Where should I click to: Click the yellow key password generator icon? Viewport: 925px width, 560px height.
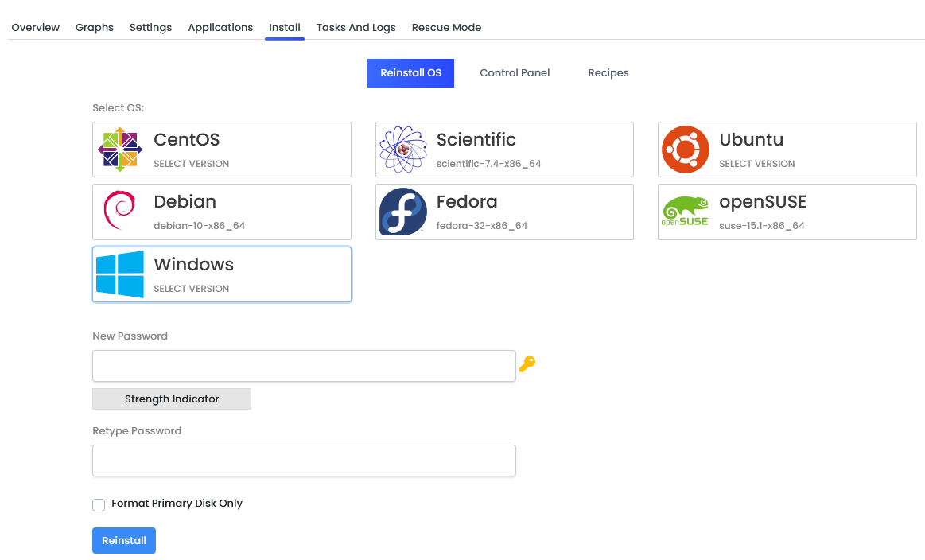tap(527, 364)
